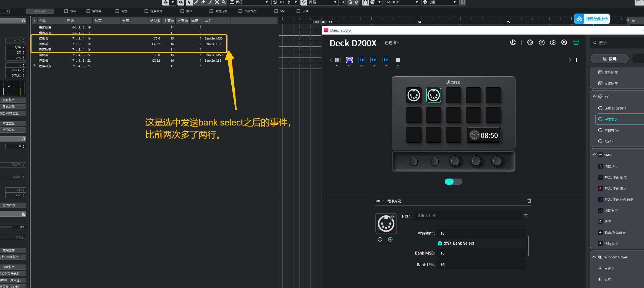
Task: Select the unselected radio button under the key icon
Action: pyautogui.click(x=380, y=239)
